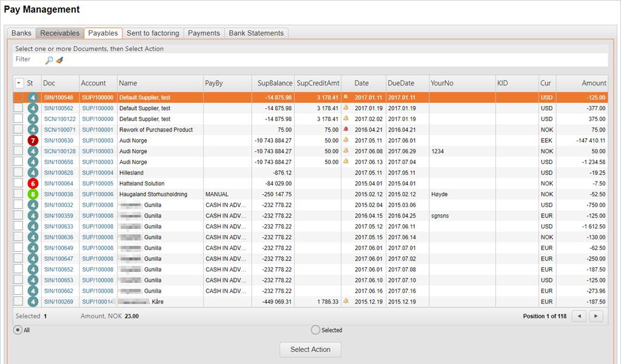Check the checkbox for row SIN/100562

click(x=19, y=108)
